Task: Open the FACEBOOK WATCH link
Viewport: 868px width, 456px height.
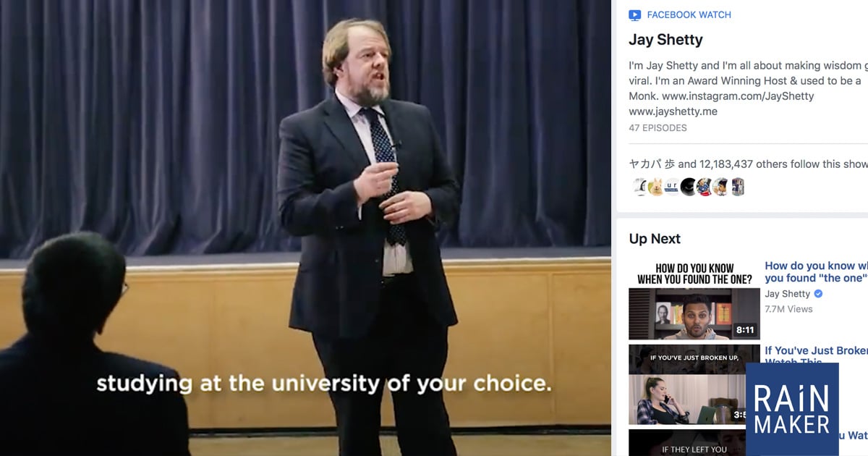Action: pyautogui.click(x=689, y=15)
